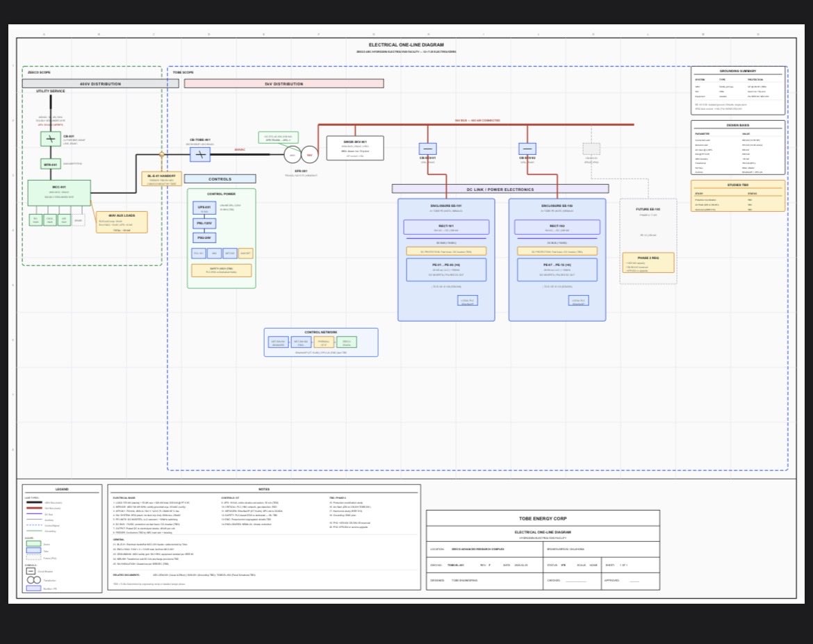Viewport: 813px width, 644px height.
Task: Select the Grounding Summary table
Action: pyautogui.click(x=739, y=91)
